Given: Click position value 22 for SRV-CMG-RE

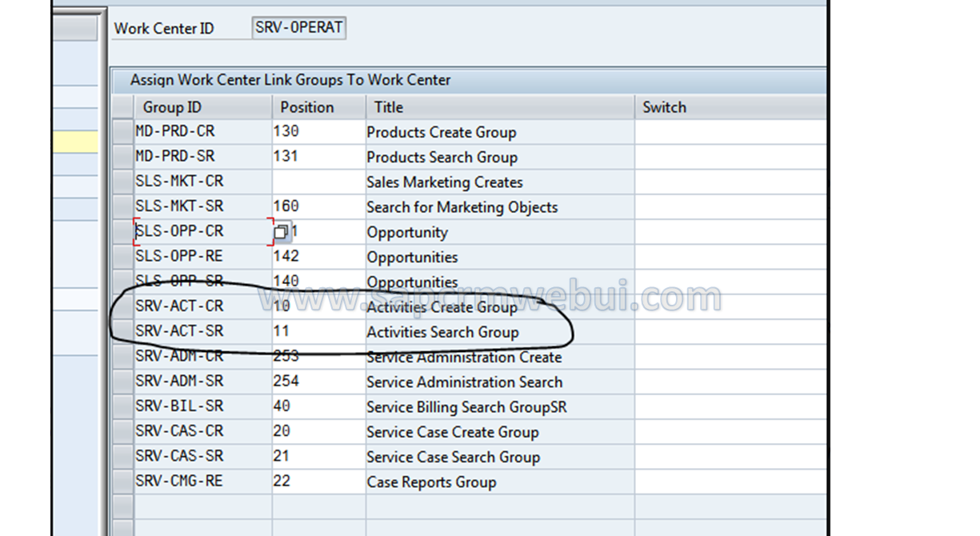Looking at the screenshot, I should pyautogui.click(x=319, y=482).
